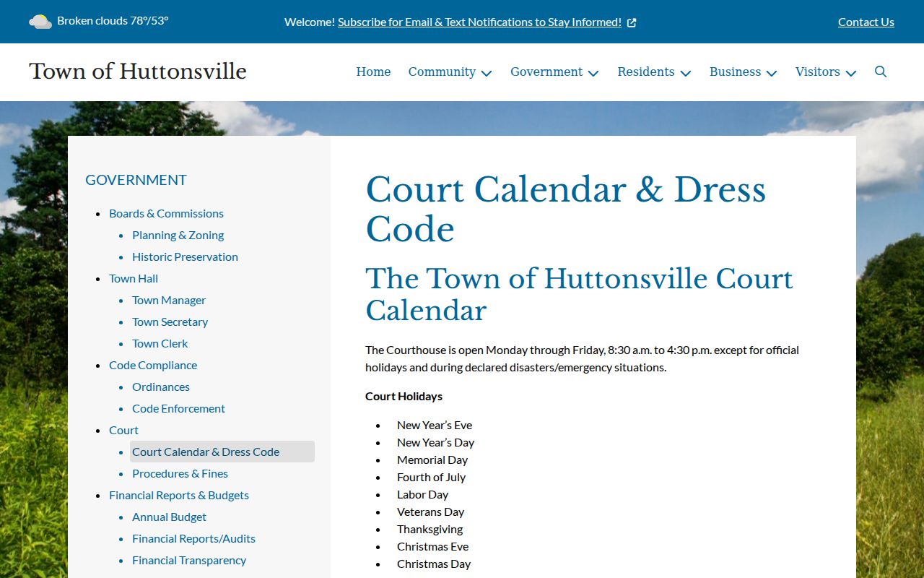The height and width of the screenshot is (578, 924).
Task: Click New Year's Eve in holiday list
Action: pos(435,425)
